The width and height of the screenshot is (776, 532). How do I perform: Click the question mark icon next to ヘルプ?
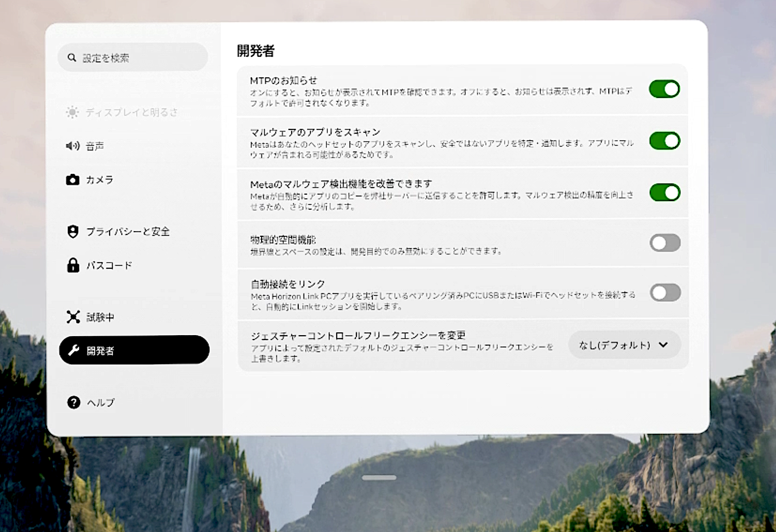click(74, 402)
